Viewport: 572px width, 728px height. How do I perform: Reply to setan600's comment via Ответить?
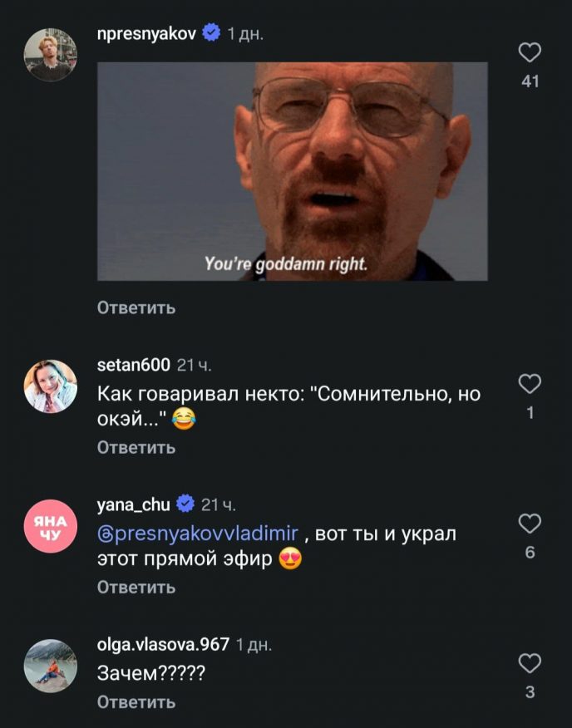tap(136, 448)
